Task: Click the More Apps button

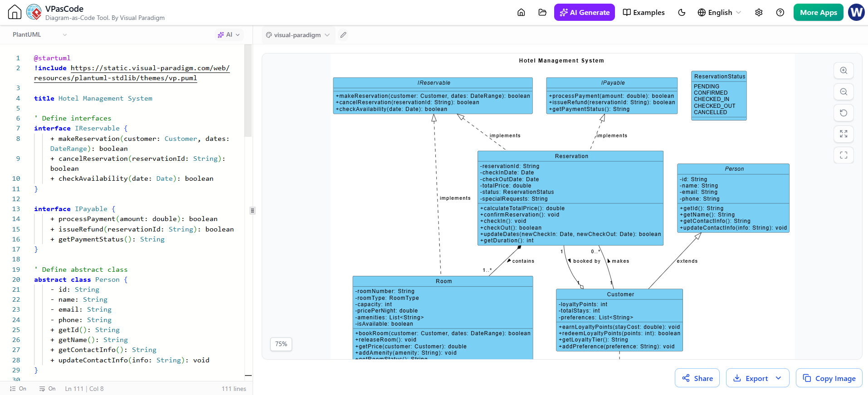Action: [818, 12]
